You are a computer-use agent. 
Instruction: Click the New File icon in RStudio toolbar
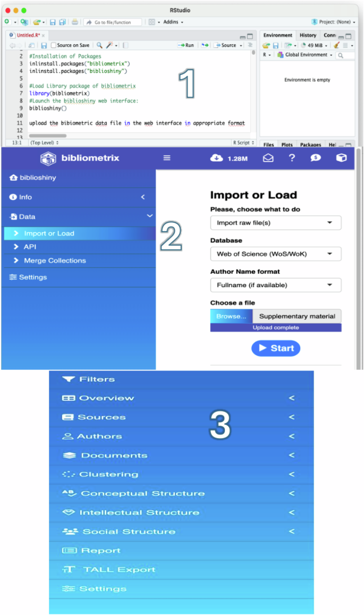click(x=7, y=22)
